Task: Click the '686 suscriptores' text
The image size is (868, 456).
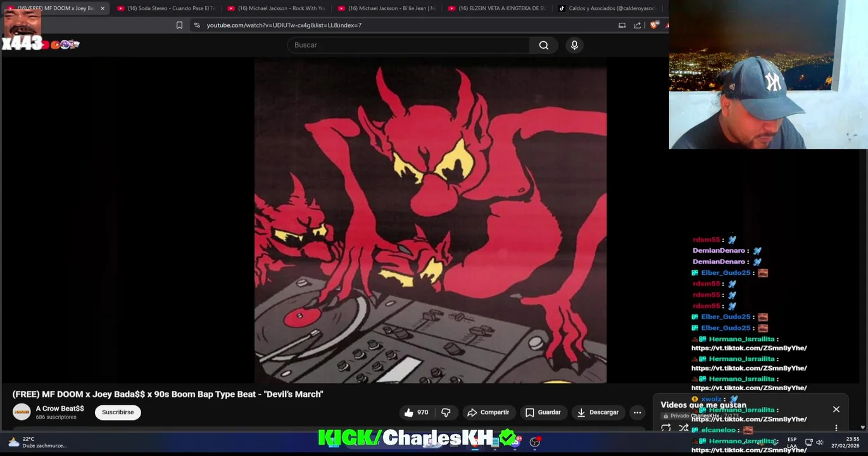Action: click(x=56, y=417)
